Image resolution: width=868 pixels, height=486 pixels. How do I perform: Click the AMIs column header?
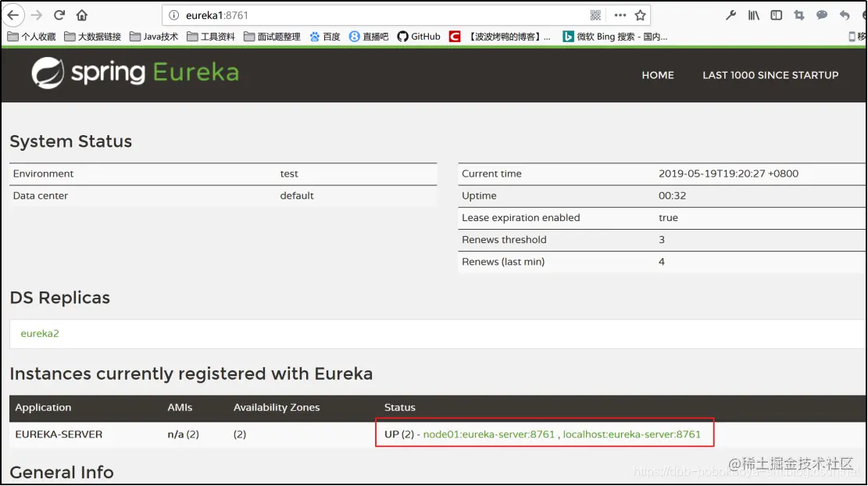(180, 407)
